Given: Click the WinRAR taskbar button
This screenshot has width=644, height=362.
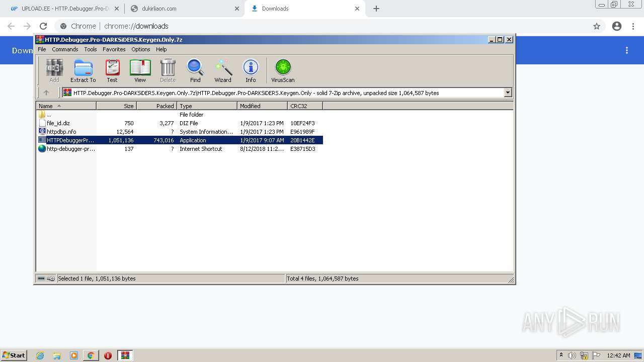Looking at the screenshot, I should pos(125,355).
